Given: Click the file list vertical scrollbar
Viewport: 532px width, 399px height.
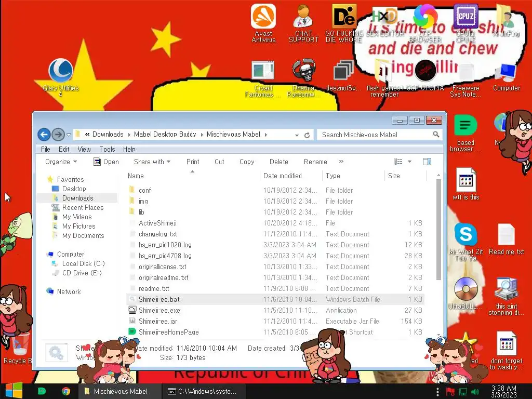Looking at the screenshot, I should coord(438,229).
